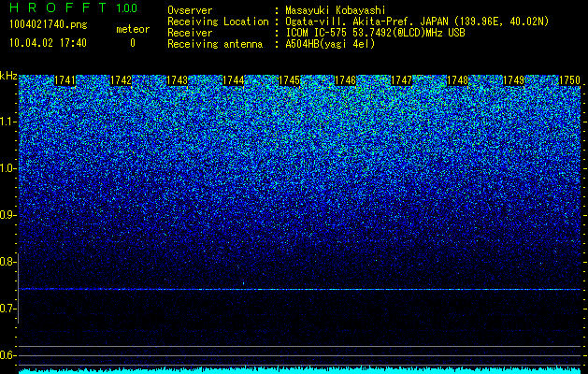
Task: Click the 1.0.0 version number
Action: coord(127,8)
